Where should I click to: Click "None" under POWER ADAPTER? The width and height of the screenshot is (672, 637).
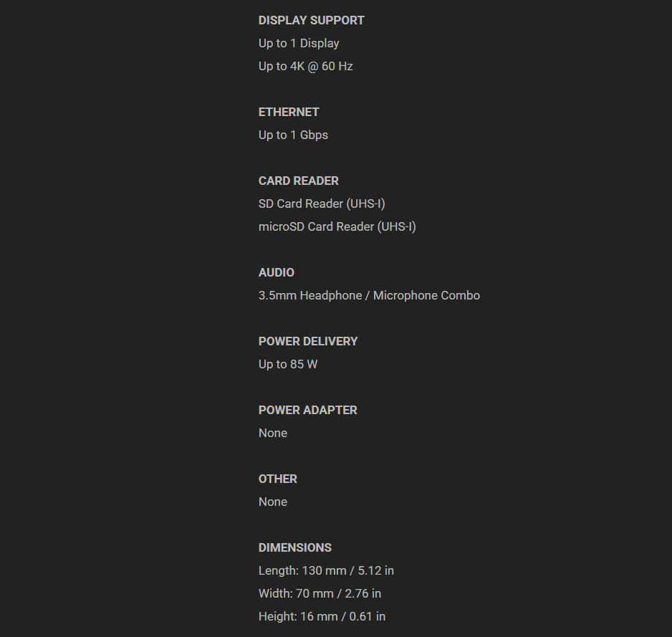[273, 433]
